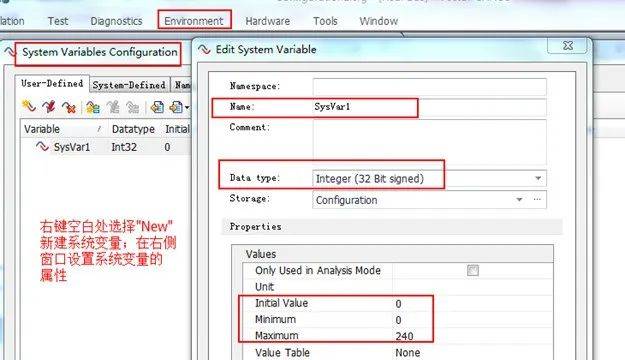Click the Int32 datatype cell
This screenshot has width=625, height=360.
[x=124, y=147]
